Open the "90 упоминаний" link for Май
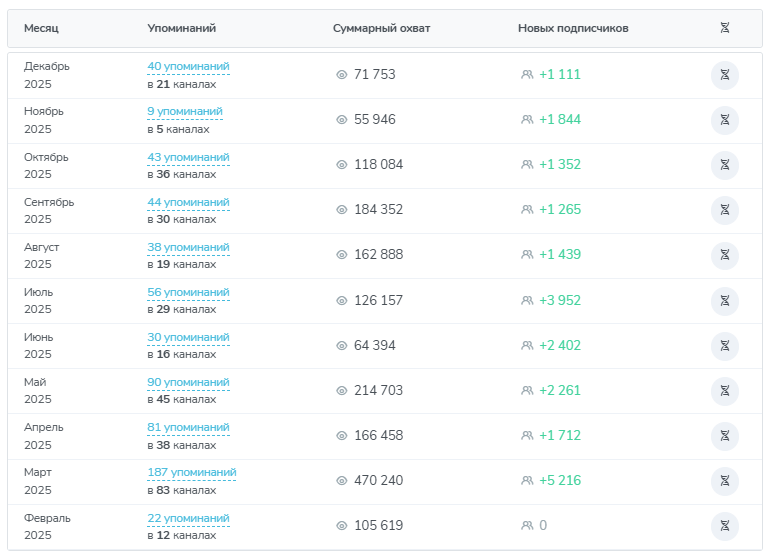The width and height of the screenshot is (771, 557). point(188,382)
